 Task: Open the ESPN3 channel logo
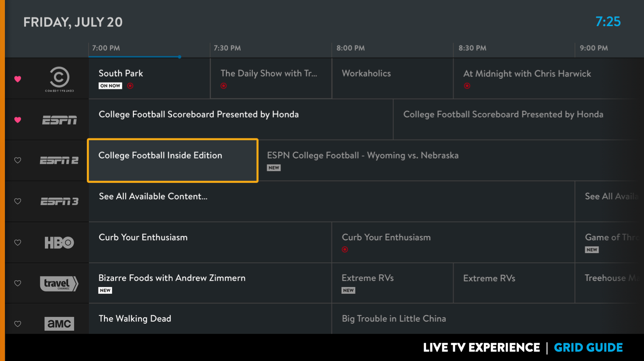(x=59, y=201)
